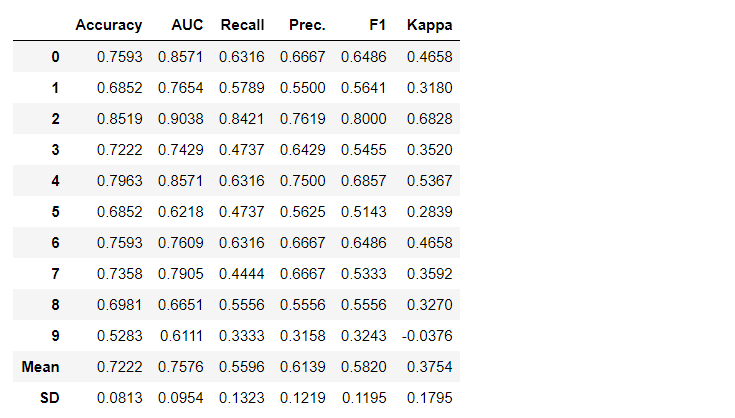The height and width of the screenshot is (418, 735).
Task: Click the Mean AUC value 0.7576
Action: (x=180, y=367)
